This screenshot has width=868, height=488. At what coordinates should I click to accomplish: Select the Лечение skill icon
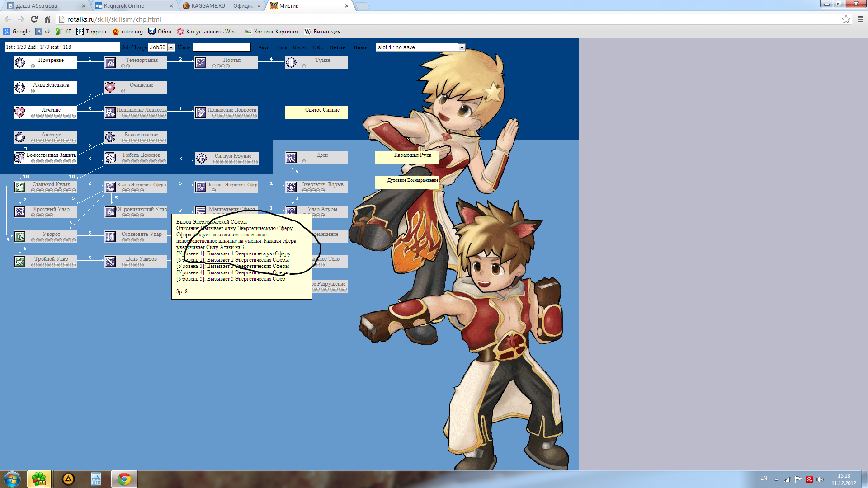pos(20,112)
